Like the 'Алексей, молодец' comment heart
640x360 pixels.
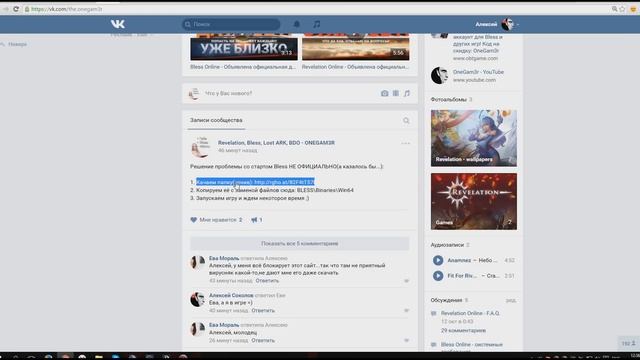pos(407,340)
